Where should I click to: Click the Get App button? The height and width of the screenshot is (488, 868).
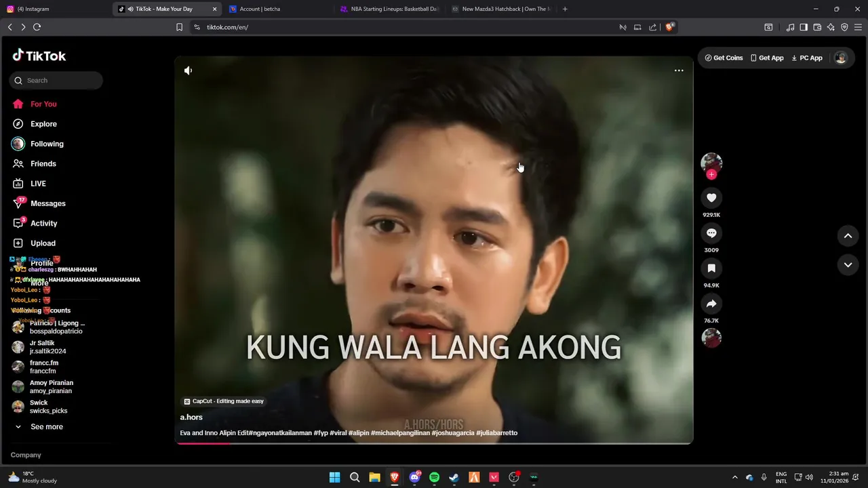[767, 58]
